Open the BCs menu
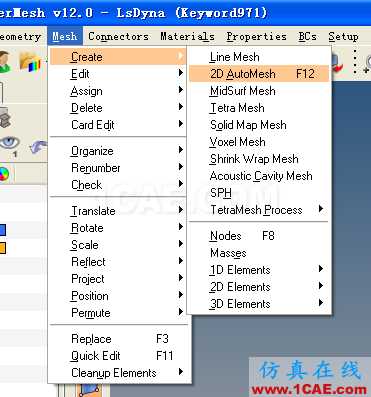371x397 pixels. [x=307, y=36]
